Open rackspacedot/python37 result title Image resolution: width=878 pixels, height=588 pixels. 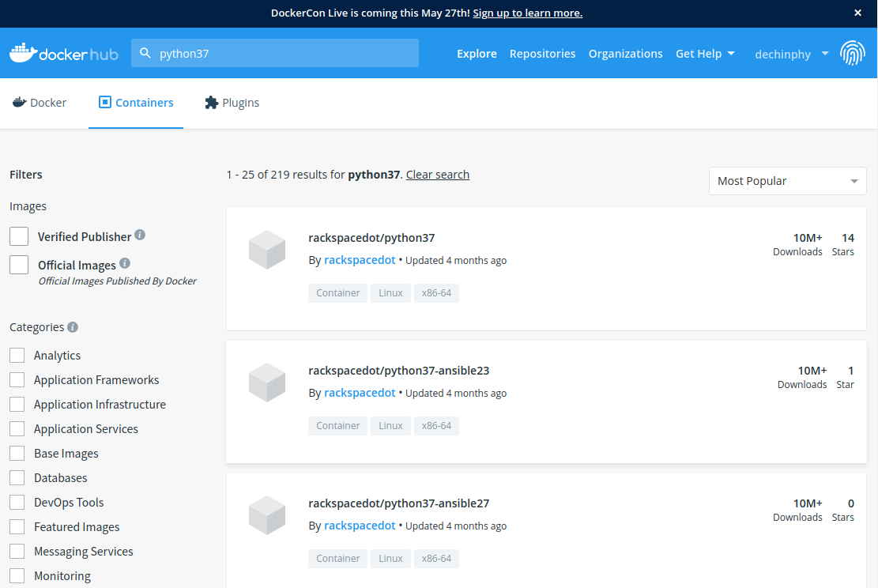click(x=371, y=237)
